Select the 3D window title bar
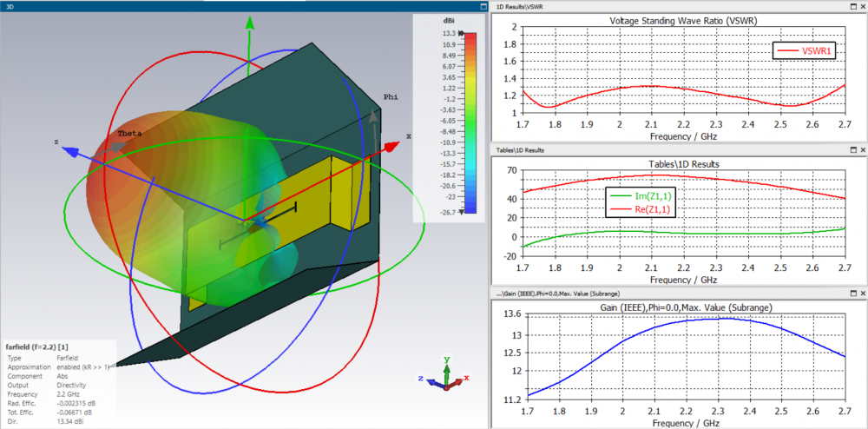Screen dimensions: 868x429 click(x=240, y=7)
